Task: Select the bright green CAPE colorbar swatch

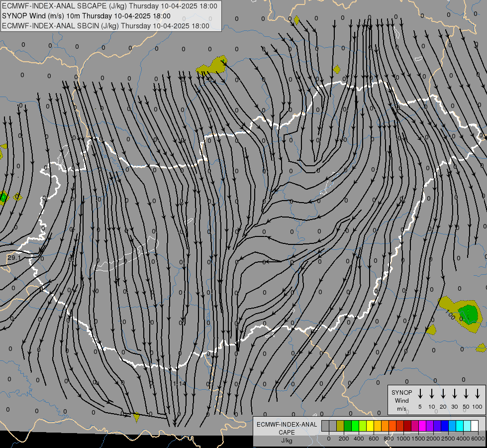Action: click(x=355, y=426)
